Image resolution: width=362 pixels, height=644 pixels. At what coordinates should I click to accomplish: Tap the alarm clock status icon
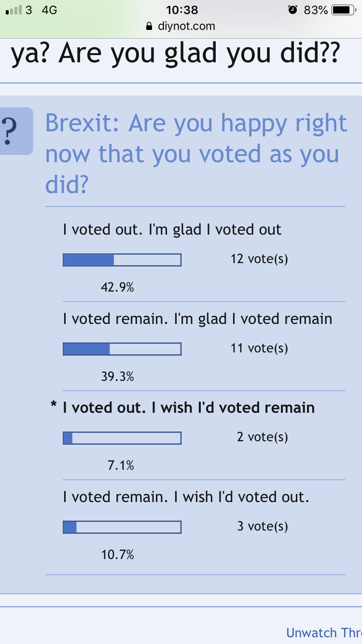292,10
